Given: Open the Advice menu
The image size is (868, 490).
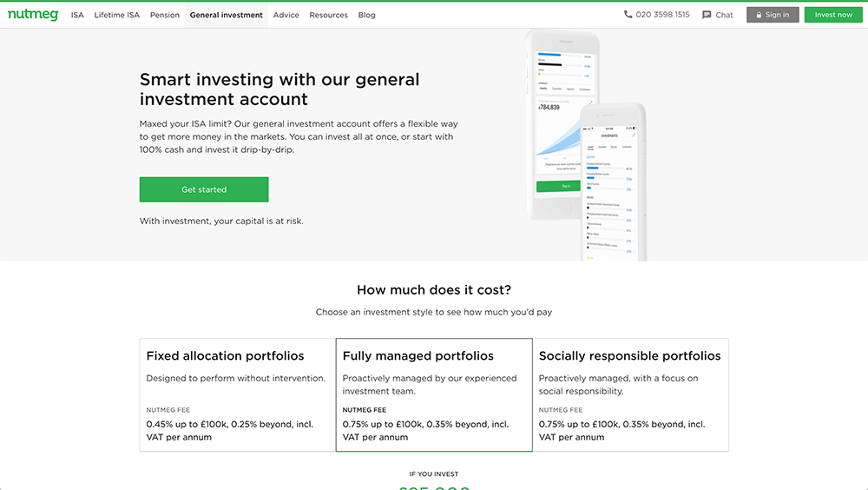Looking at the screenshot, I should (286, 15).
